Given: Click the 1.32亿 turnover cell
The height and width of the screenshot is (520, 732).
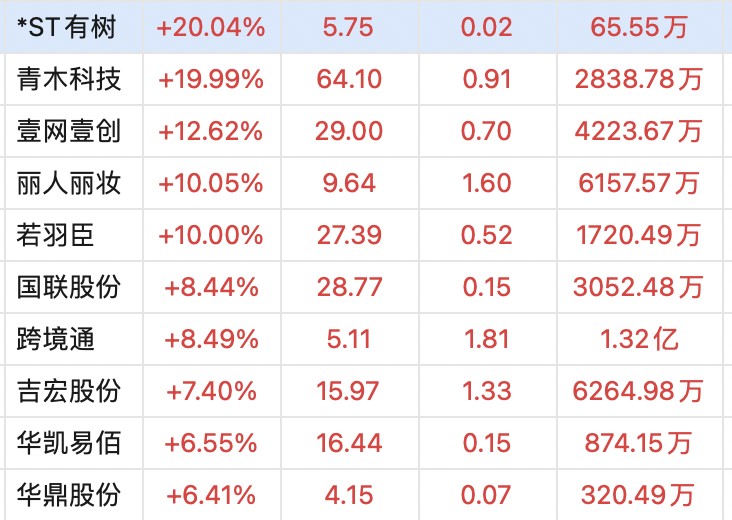Looking at the screenshot, I should 639,339.
